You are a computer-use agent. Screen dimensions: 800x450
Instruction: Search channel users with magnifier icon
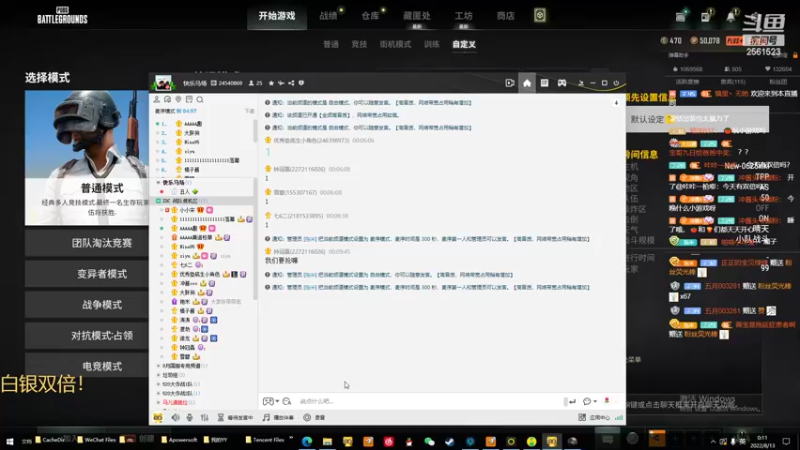click(200, 99)
